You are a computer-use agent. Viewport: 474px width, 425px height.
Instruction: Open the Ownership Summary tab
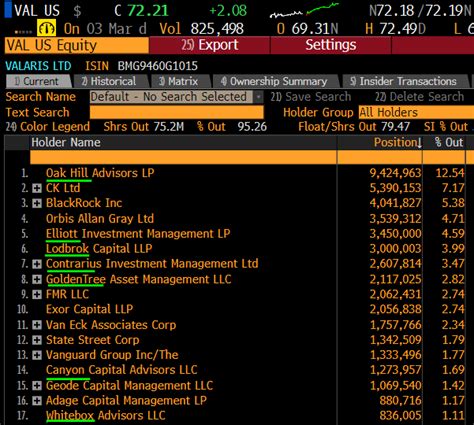(x=276, y=81)
